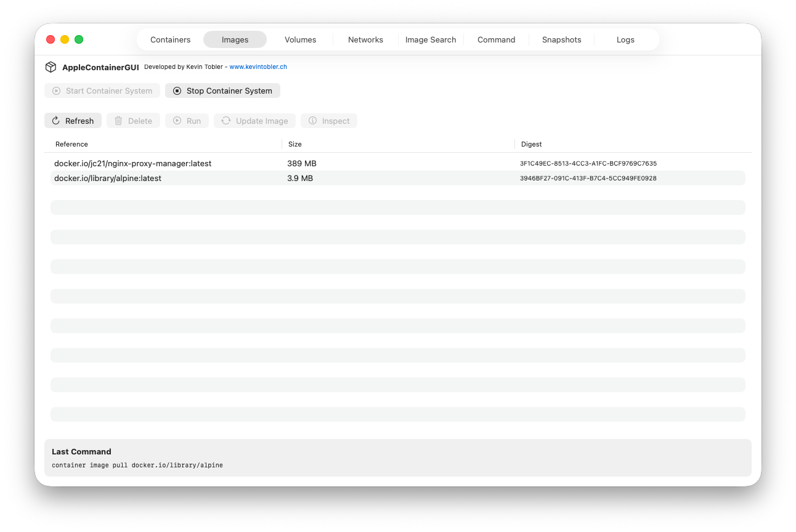The height and width of the screenshot is (532, 796).
Task: Click the AppleContainerGUI package cube icon
Action: (51, 66)
